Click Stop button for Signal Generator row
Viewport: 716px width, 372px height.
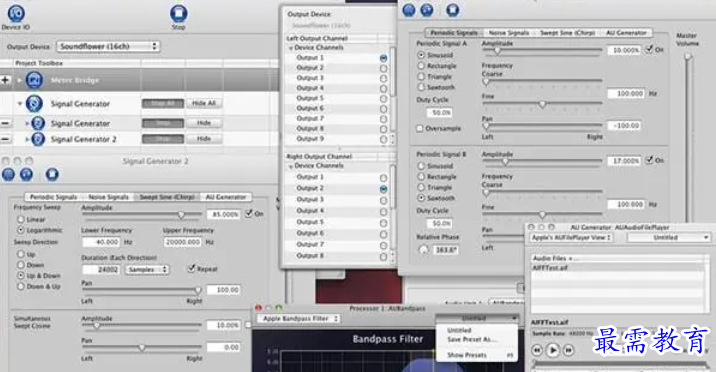[163, 123]
